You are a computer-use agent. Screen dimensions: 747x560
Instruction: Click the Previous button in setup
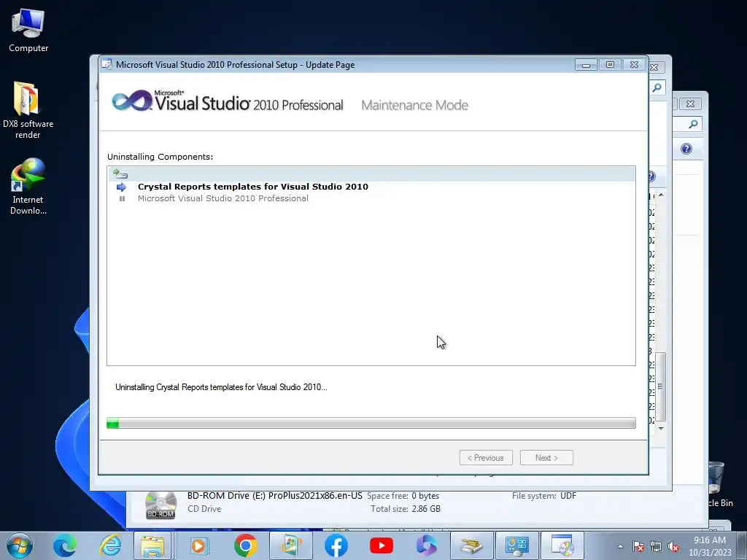pyautogui.click(x=486, y=458)
